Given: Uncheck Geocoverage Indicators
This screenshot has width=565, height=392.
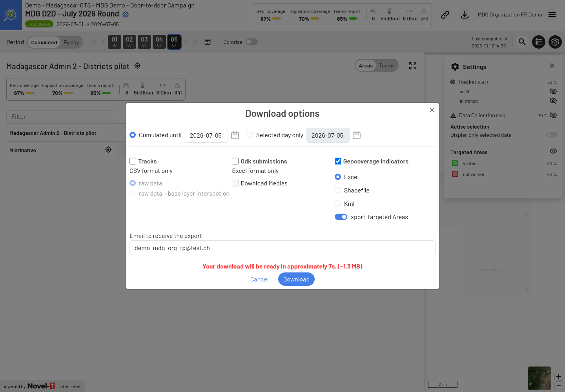Looking at the screenshot, I should (x=338, y=161).
